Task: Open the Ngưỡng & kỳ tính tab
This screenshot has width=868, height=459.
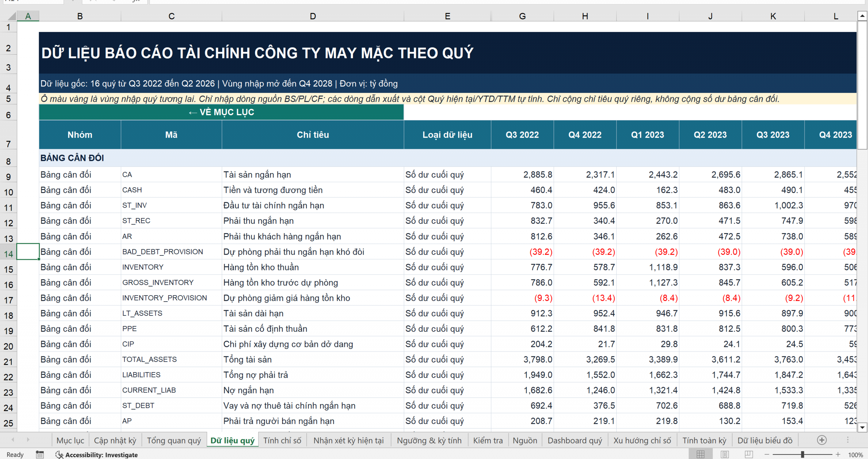Action: coord(429,440)
